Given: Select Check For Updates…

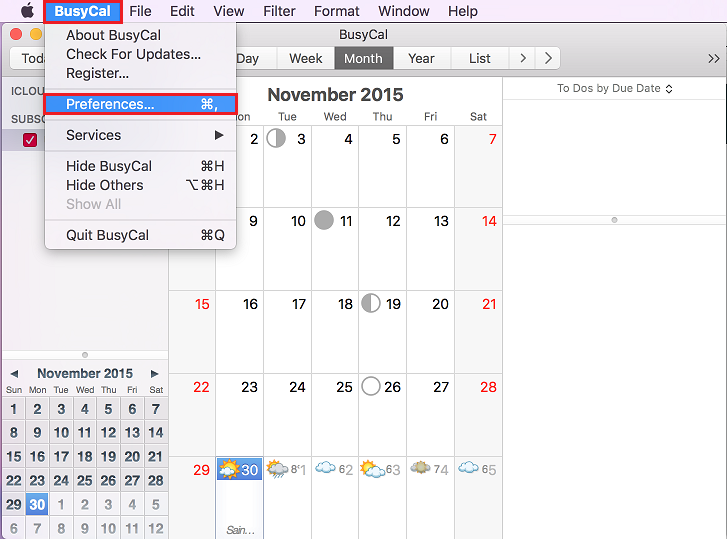Looking at the screenshot, I should (140, 54).
